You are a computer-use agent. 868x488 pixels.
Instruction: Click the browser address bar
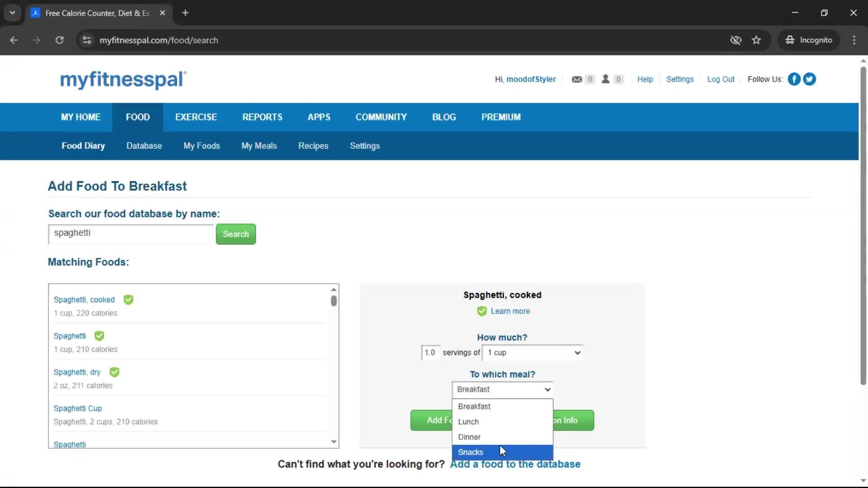point(407,40)
